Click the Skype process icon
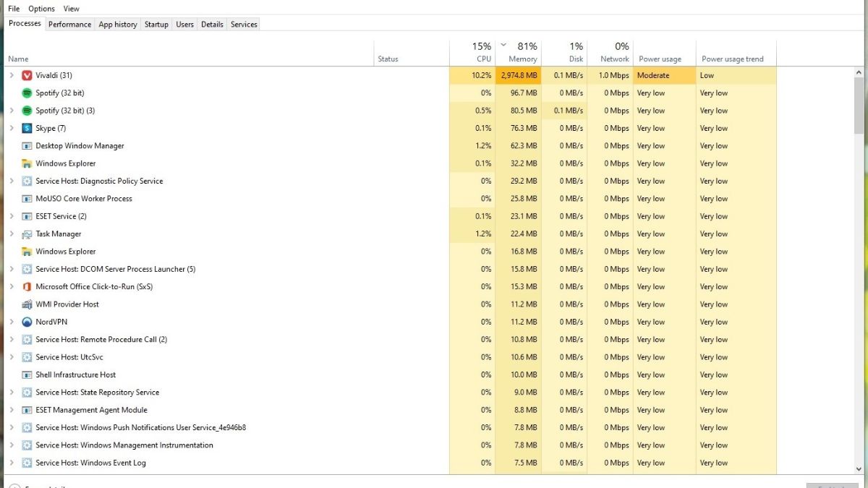This screenshot has height=488, width=868. tap(26, 128)
